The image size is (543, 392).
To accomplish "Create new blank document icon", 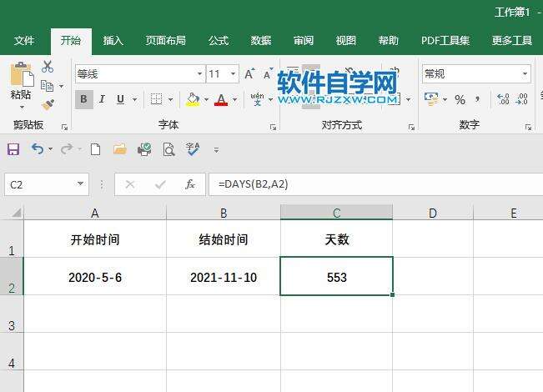I will [95, 149].
